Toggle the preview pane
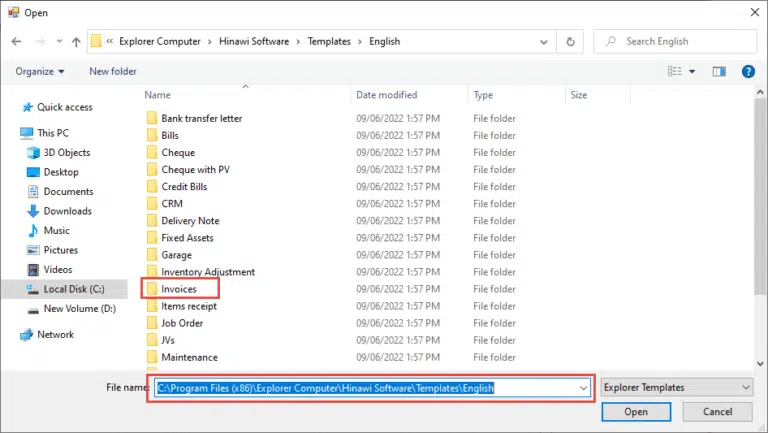Viewport: 768px width, 433px height. tap(719, 72)
